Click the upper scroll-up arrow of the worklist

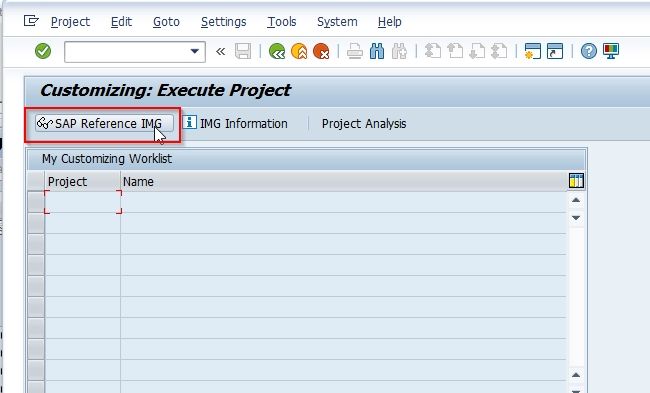[x=576, y=200]
